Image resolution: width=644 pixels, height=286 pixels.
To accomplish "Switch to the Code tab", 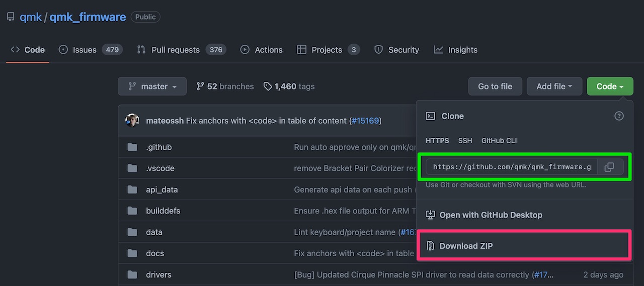I will coord(28,50).
